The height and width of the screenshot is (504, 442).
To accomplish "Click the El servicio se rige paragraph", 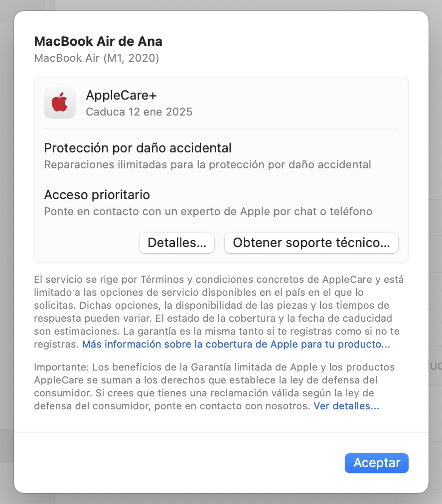I will pos(219,312).
